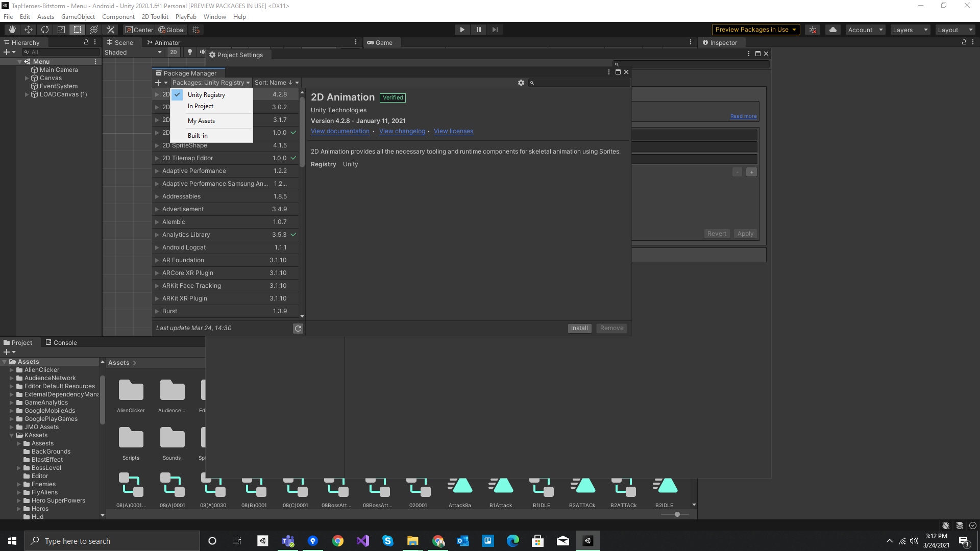Expand the Canvas hierarchy item
The width and height of the screenshot is (980, 551).
tap(27, 78)
